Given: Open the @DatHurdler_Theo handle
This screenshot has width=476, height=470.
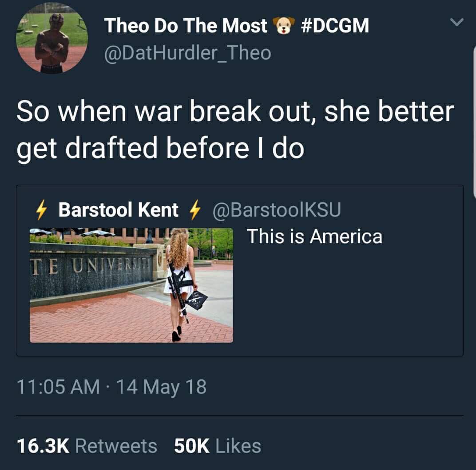Looking at the screenshot, I should tap(188, 53).
